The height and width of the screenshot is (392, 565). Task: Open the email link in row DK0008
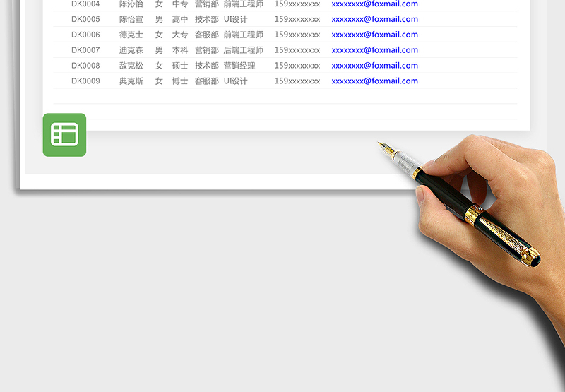pos(375,66)
